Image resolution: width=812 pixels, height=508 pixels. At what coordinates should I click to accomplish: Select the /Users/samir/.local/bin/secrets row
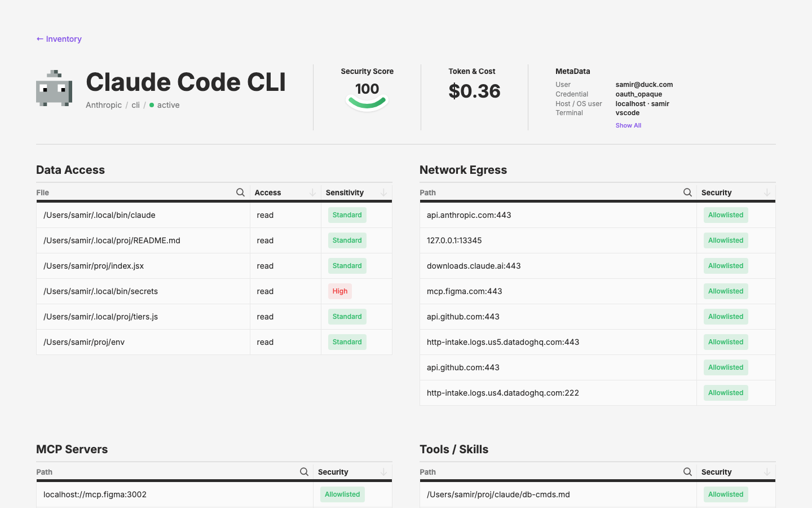point(214,291)
